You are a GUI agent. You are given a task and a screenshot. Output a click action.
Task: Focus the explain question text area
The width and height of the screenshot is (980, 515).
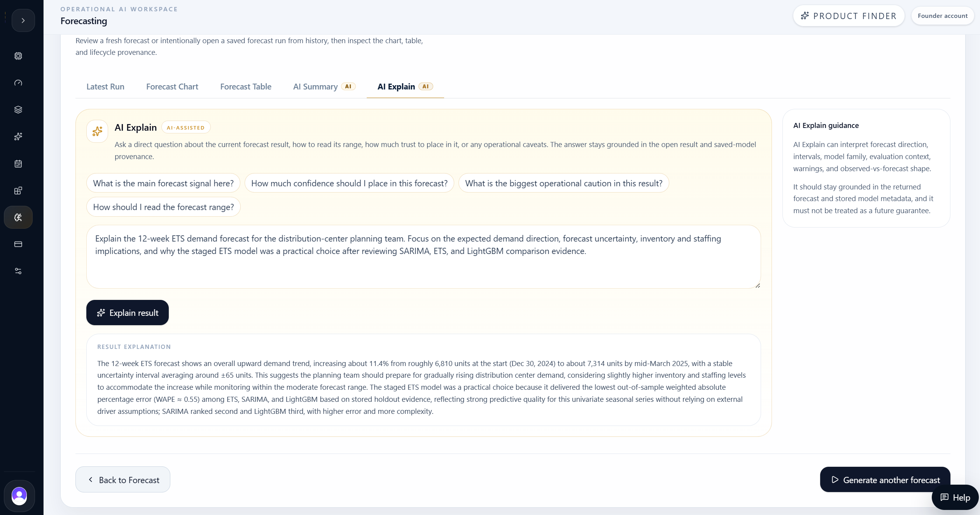[x=423, y=257]
